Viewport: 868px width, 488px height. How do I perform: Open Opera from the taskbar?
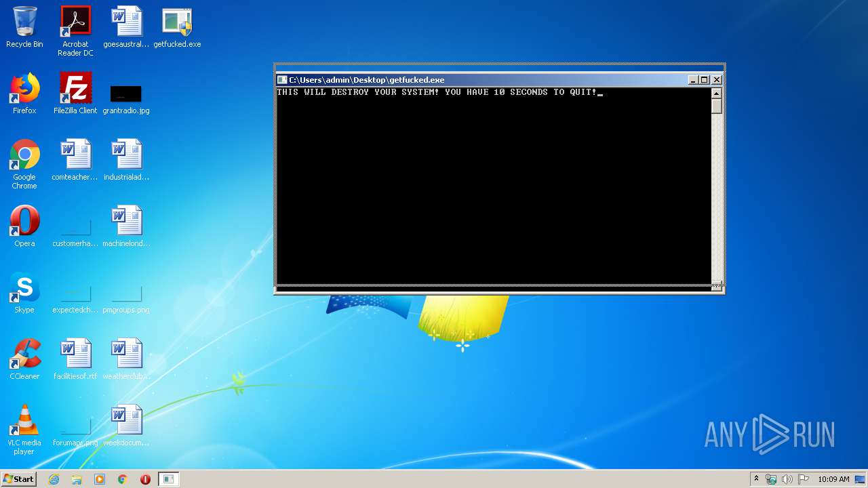[x=145, y=479]
